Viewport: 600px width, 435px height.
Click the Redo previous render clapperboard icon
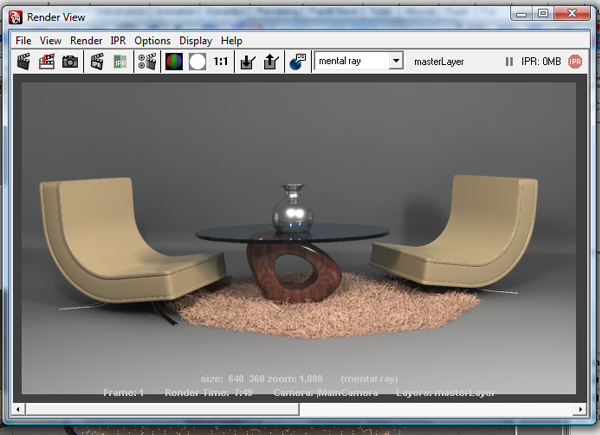click(24, 62)
